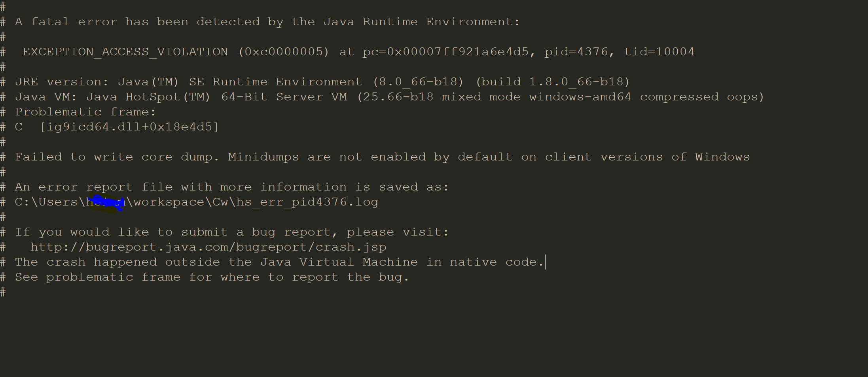Click on pid=4376 value
868x377 pixels.
576,52
